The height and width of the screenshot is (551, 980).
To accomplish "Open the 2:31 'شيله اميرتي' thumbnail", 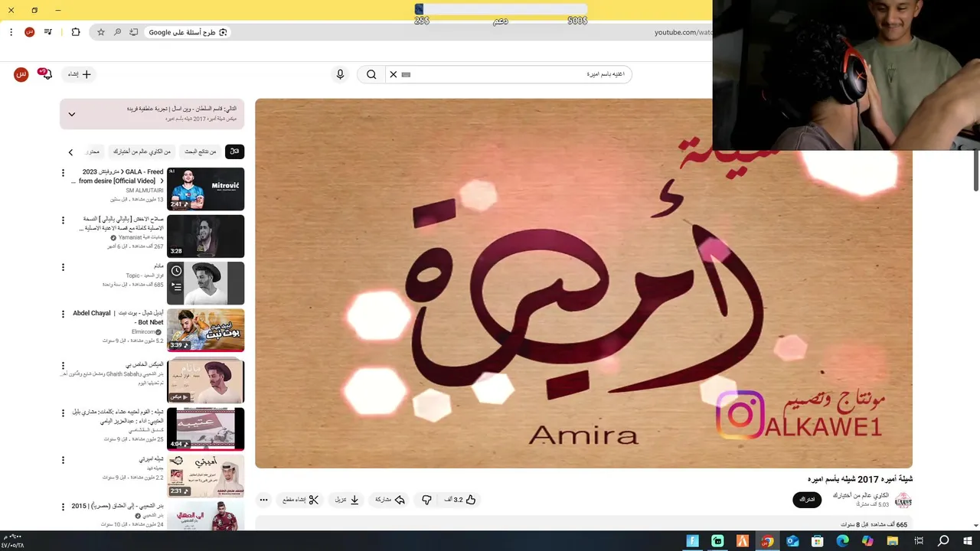I will coord(205,476).
